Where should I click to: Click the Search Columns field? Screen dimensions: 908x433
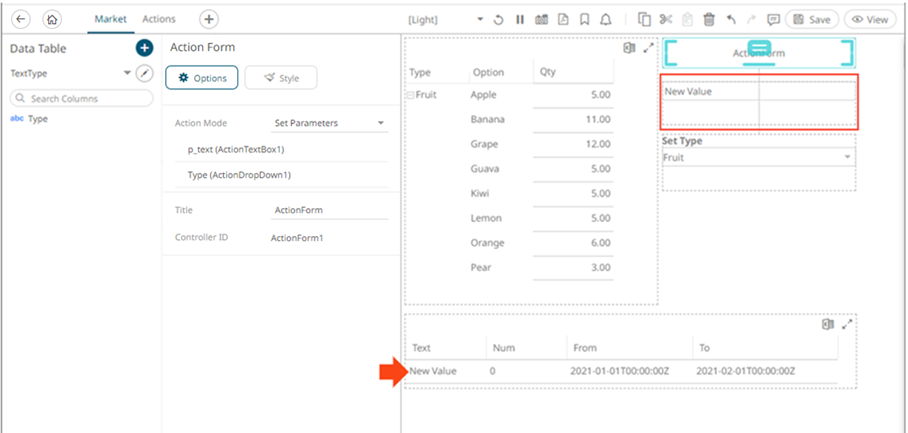click(x=82, y=98)
